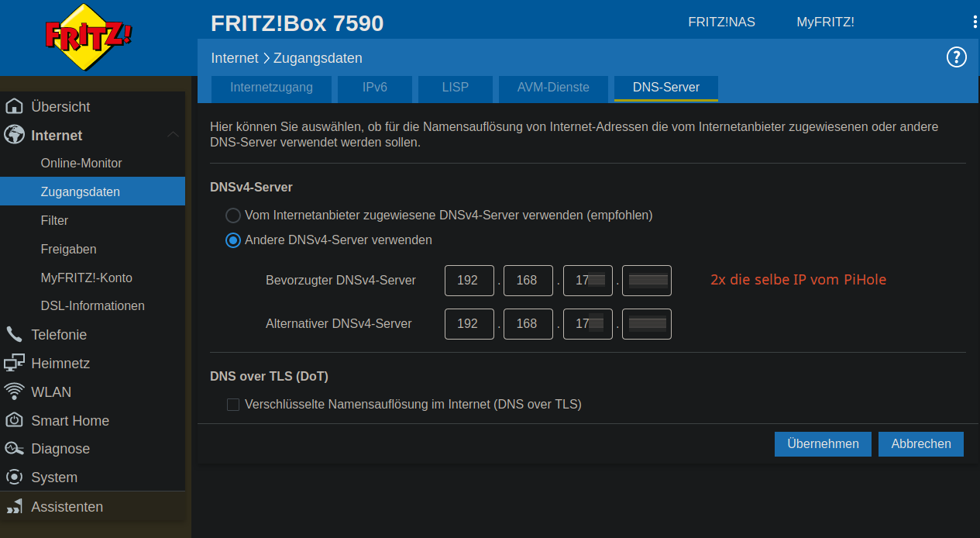Open DSL-Informationen in sidebar
Image resolution: width=980 pixels, height=538 pixels.
point(93,305)
